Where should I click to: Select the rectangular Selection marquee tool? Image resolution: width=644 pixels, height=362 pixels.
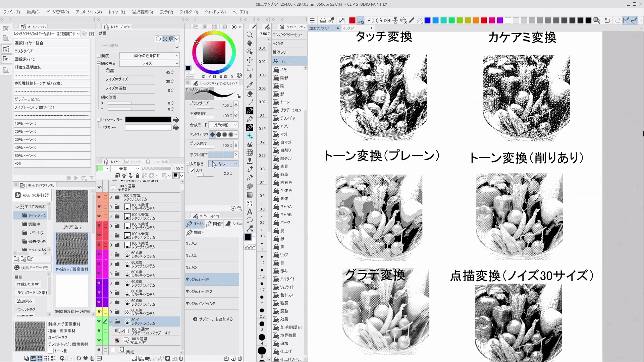pos(250,68)
